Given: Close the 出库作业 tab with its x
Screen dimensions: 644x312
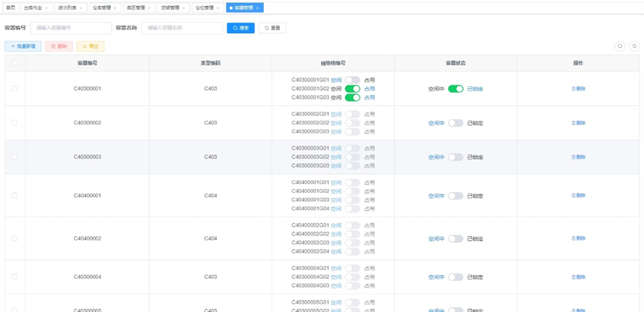Looking at the screenshot, I should pyautogui.click(x=47, y=8).
